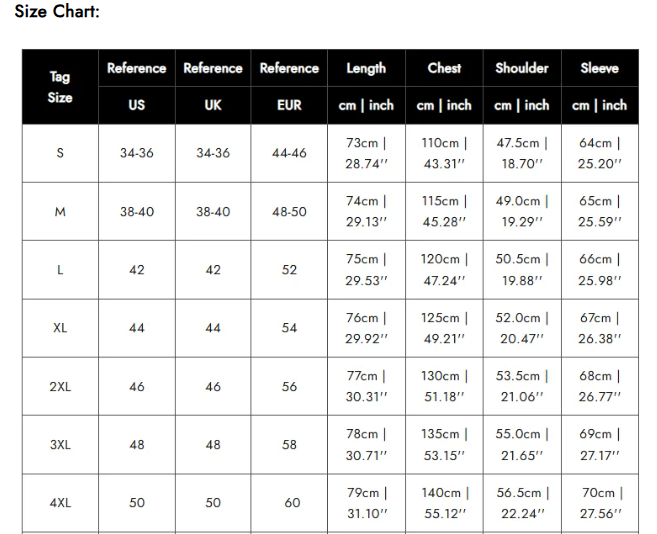
Task: Select the XL tag size cell
Action: 60,328
